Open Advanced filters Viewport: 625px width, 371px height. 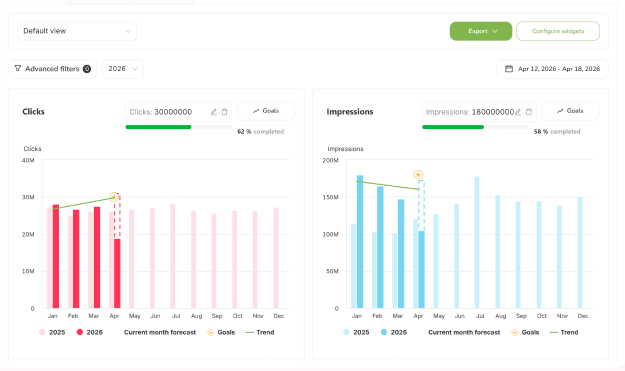[53, 69]
